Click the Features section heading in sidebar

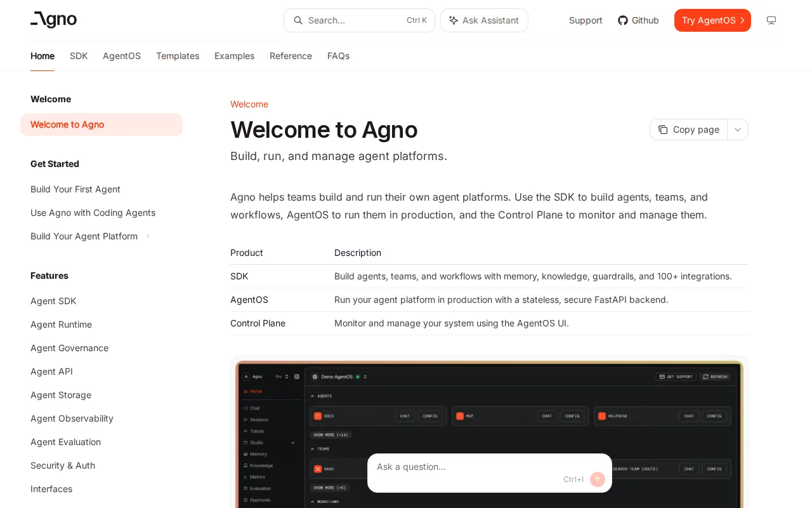(49, 276)
